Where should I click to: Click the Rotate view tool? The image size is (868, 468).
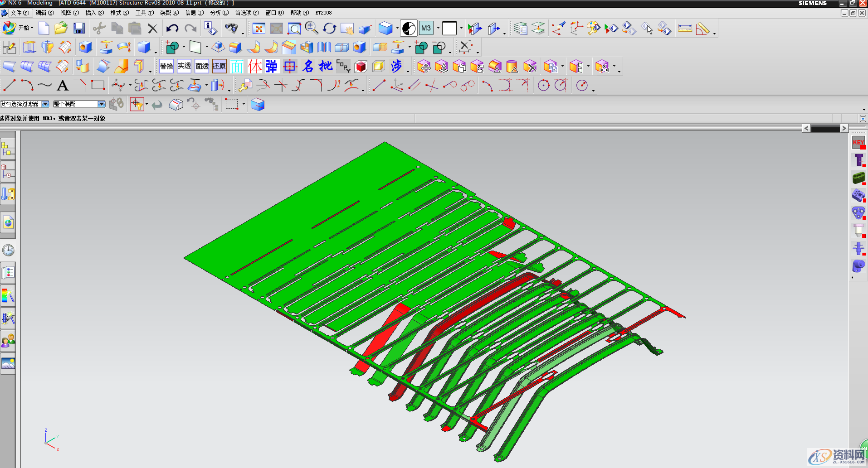[x=329, y=29]
